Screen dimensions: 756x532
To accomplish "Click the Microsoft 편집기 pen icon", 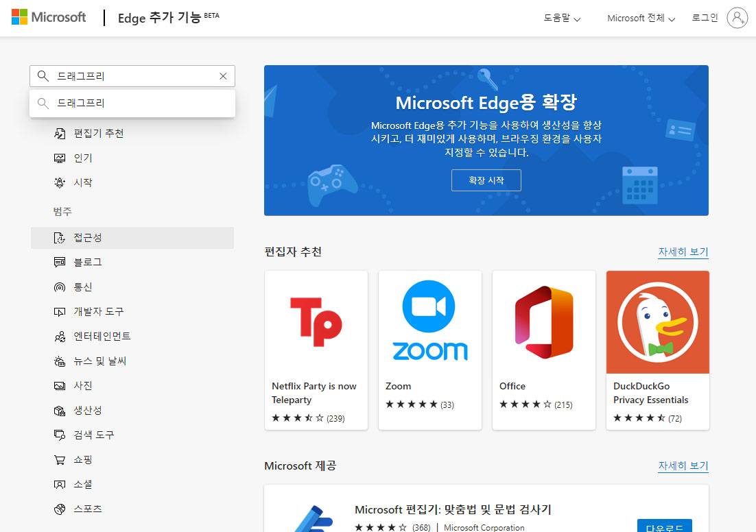I will click(x=314, y=518).
